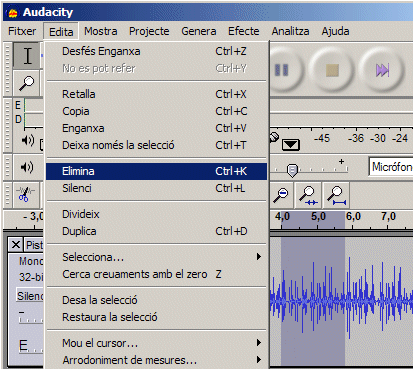This screenshot has width=413, height=369.
Task: Open the Micròfon input source dropdown
Action: coord(391,166)
